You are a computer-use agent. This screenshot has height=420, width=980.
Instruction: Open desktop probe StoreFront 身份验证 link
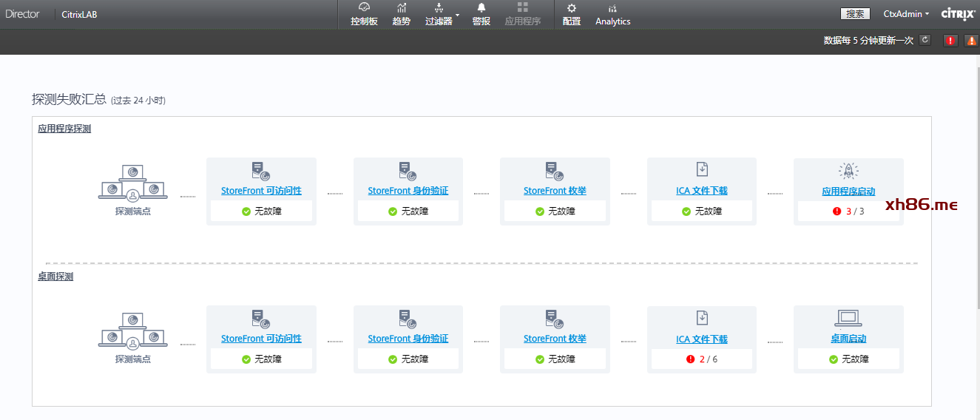point(408,339)
